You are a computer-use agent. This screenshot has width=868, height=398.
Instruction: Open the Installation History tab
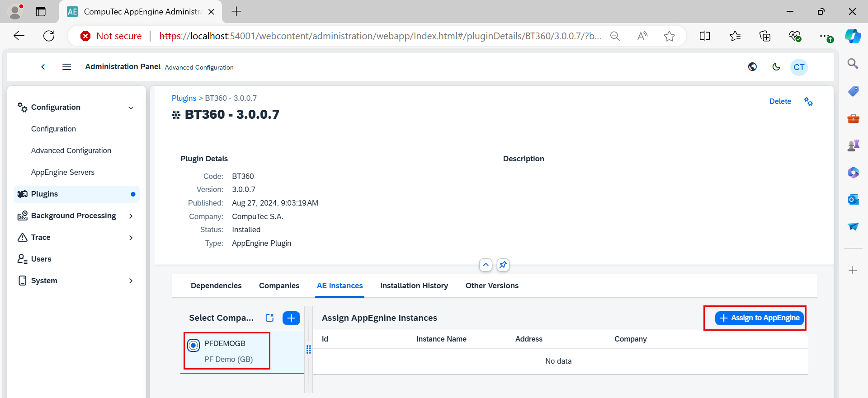[414, 286]
